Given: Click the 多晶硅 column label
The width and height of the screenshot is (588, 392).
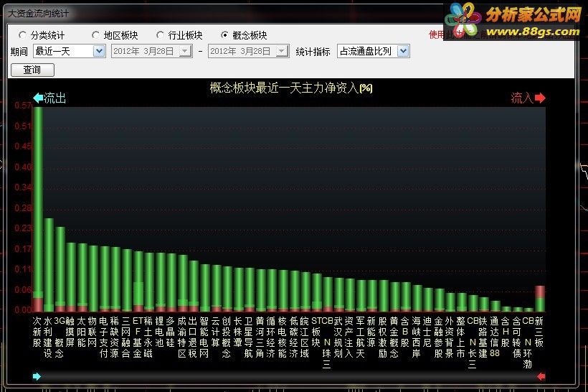Looking at the screenshot, I should point(170,332).
